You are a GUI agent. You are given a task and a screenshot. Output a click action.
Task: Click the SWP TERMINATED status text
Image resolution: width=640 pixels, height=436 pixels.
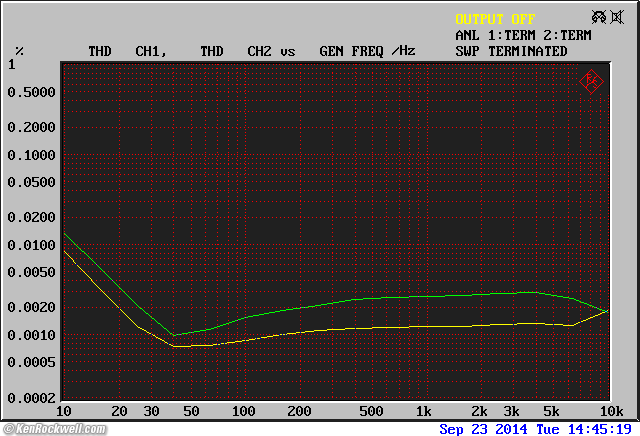click(511, 51)
